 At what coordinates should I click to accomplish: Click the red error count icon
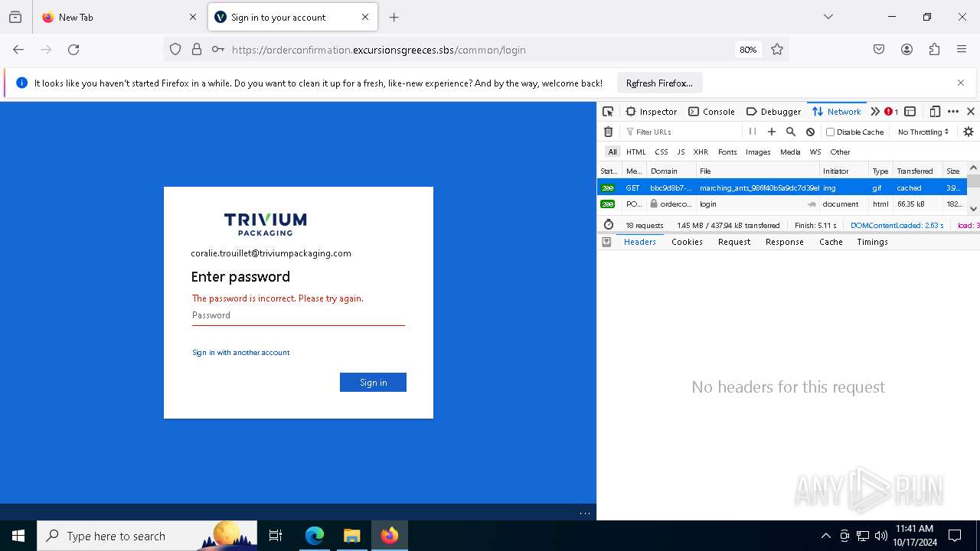(891, 111)
